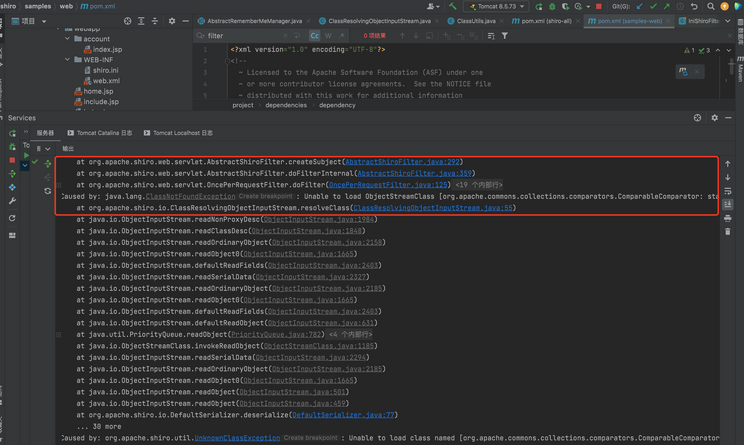Viewport: 744px width, 445px height.
Task: Rerun Tomcat from the top toolbar
Action: pyautogui.click(x=539, y=6)
